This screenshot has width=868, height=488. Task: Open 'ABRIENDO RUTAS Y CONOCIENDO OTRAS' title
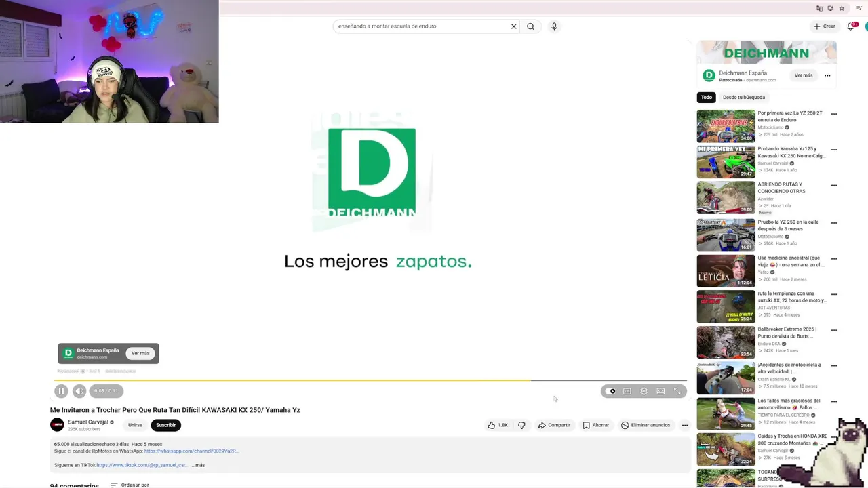(781, 188)
